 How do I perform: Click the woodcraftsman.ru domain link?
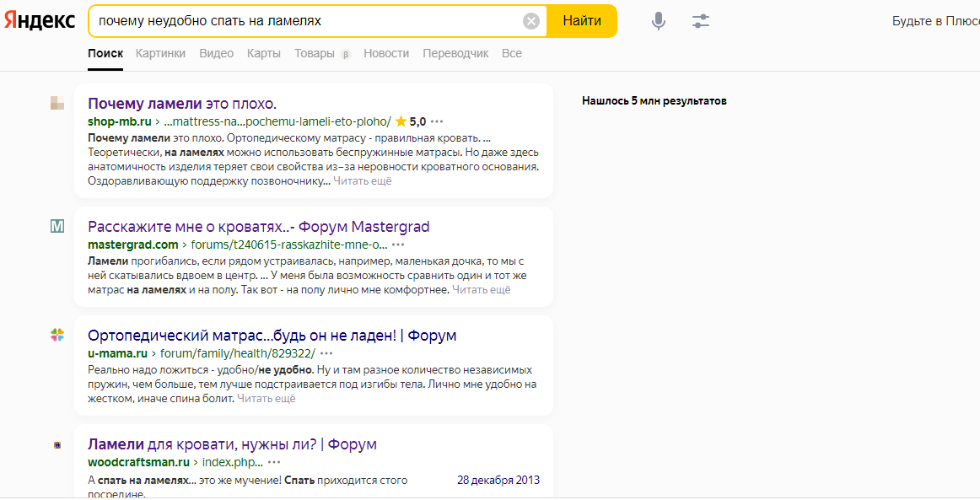click(x=139, y=463)
